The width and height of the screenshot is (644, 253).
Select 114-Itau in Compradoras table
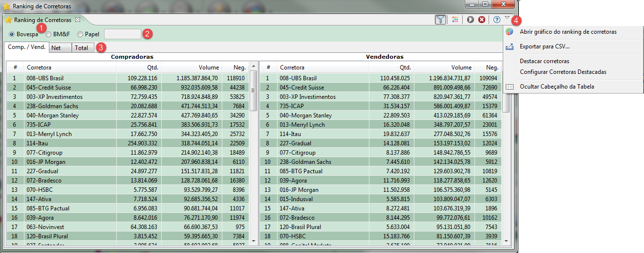pyautogui.click(x=128, y=143)
